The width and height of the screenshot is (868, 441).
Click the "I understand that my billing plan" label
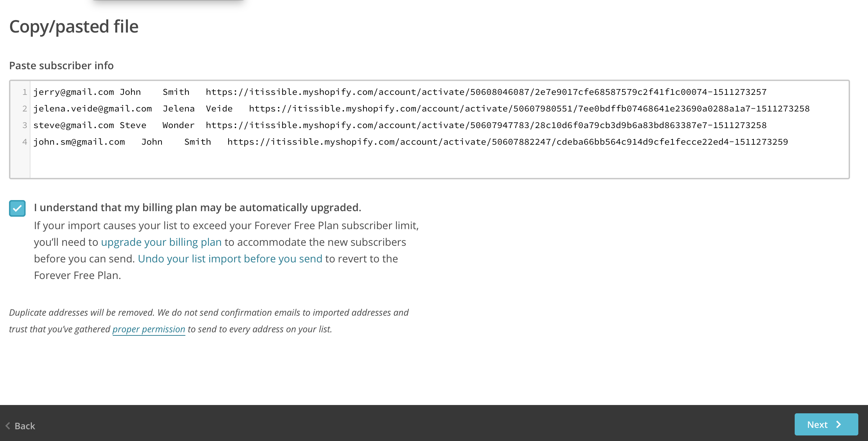[197, 207]
